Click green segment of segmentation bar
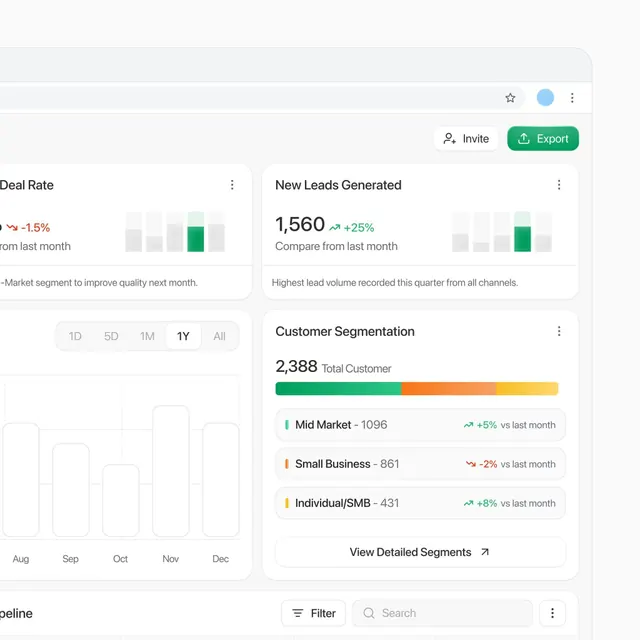 point(338,389)
